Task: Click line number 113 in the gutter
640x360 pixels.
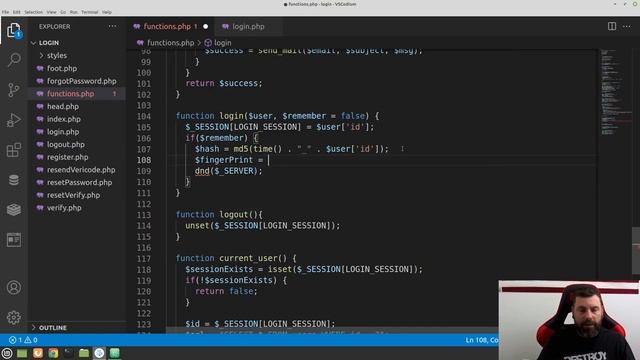Action: [x=144, y=215]
